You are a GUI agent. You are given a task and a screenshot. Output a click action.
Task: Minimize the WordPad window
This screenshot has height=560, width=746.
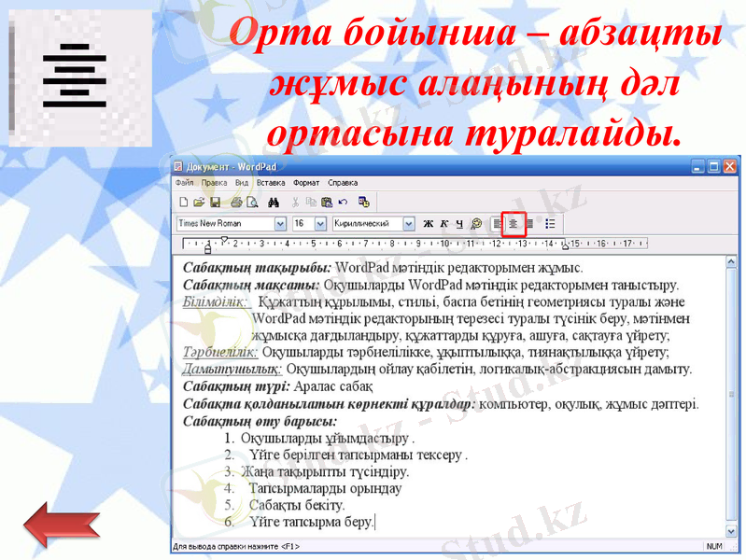pos(698,166)
